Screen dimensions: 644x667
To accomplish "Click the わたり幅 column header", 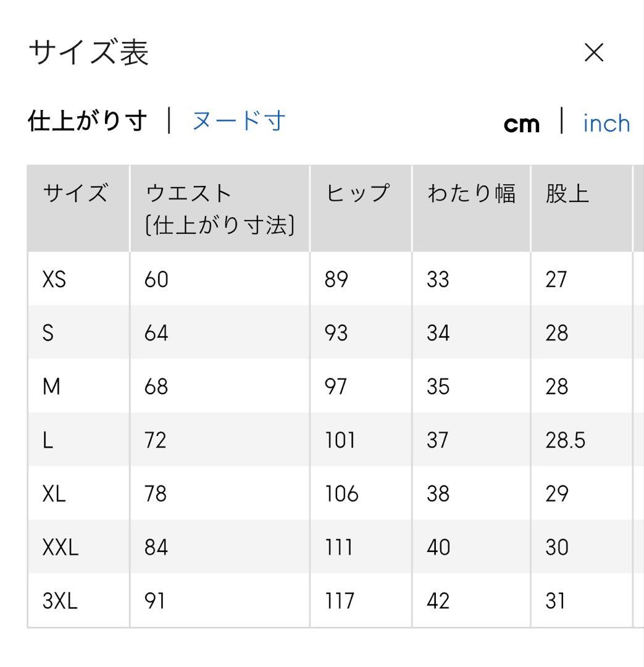I will [470, 194].
